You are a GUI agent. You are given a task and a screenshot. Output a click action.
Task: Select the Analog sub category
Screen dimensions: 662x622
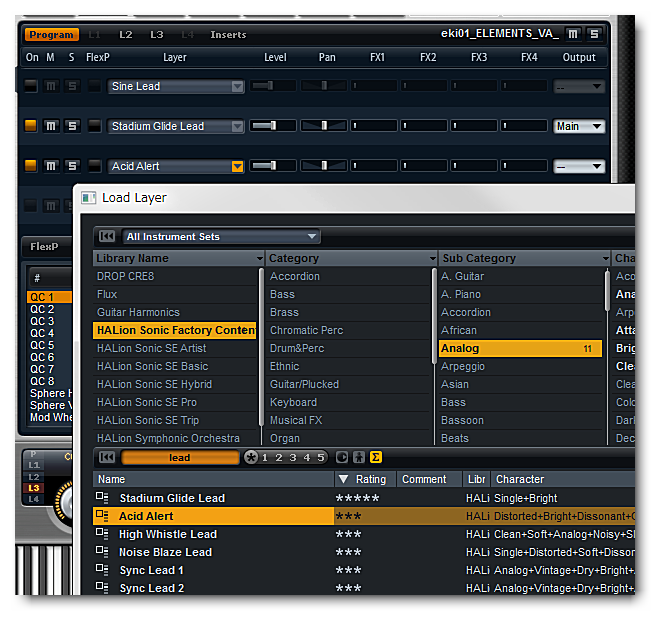pos(520,348)
